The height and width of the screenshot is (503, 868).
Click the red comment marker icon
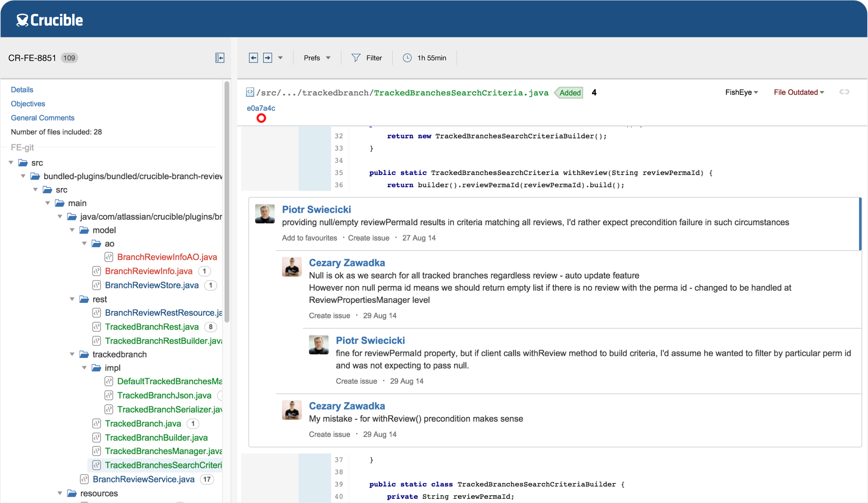pyautogui.click(x=261, y=118)
